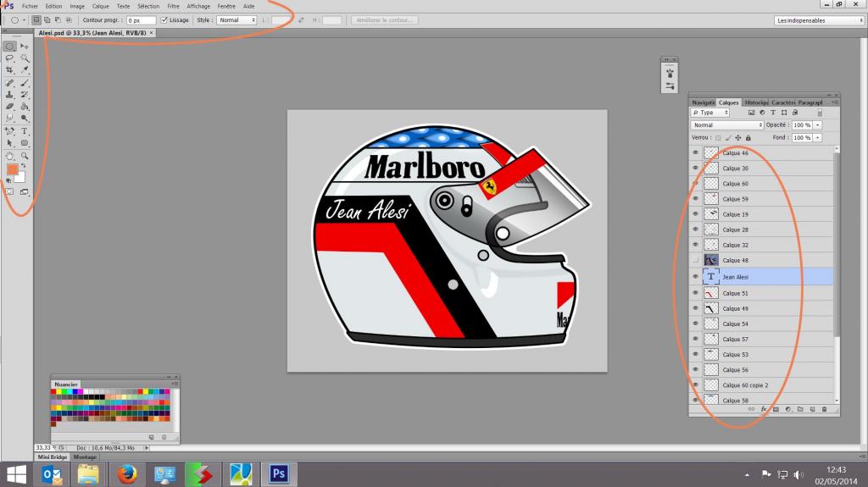
Task: Open the layers panel flyout menu
Action: (835, 102)
